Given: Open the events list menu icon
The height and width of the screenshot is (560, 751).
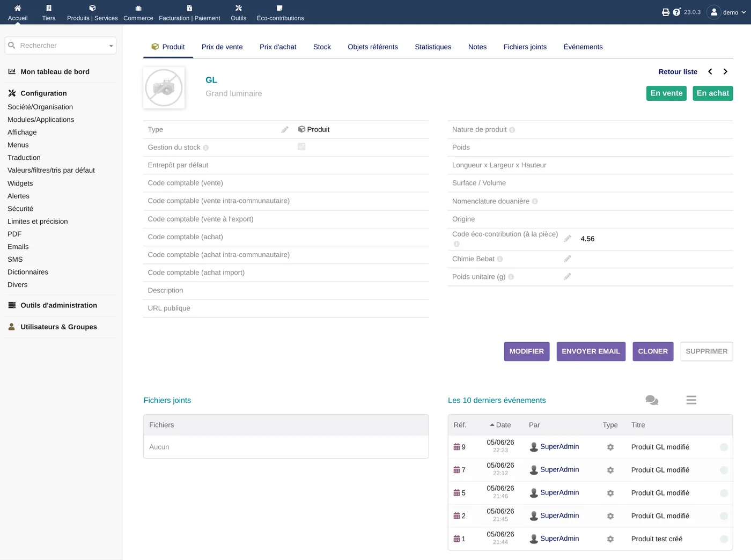Looking at the screenshot, I should [691, 400].
